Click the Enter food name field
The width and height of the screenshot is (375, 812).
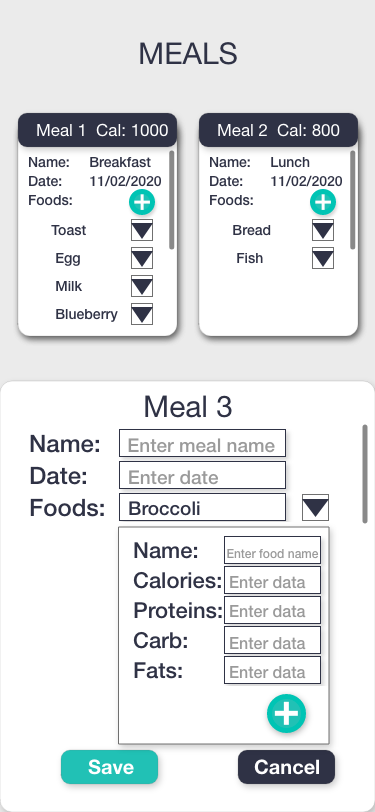point(272,550)
